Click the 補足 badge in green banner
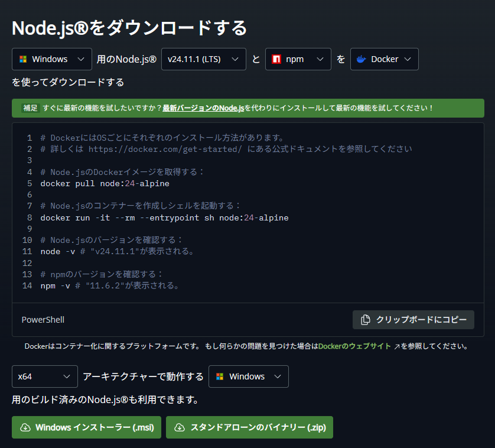The height and width of the screenshot is (448, 495). click(x=30, y=108)
